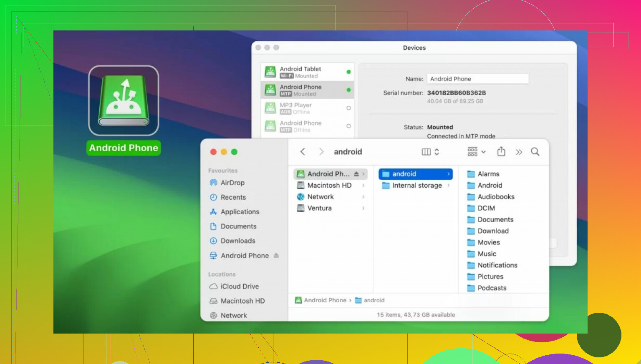Open the Music folder
The image size is (641, 364).
pos(482,254)
